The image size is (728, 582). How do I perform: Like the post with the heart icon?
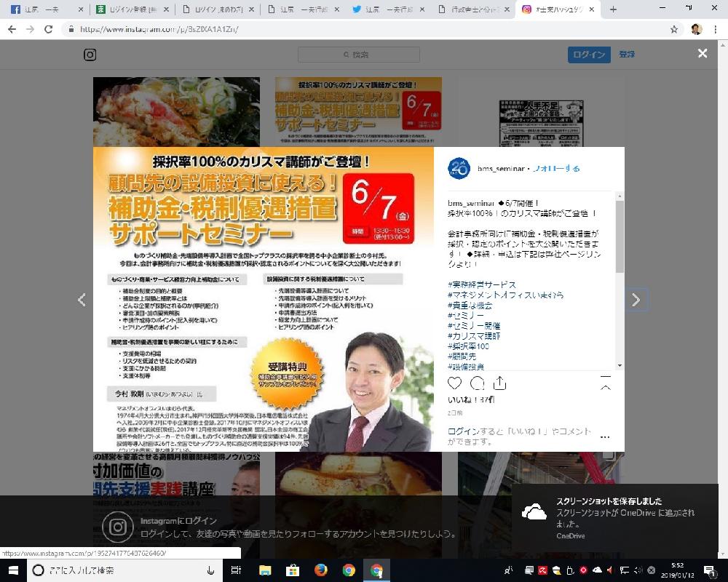454,383
